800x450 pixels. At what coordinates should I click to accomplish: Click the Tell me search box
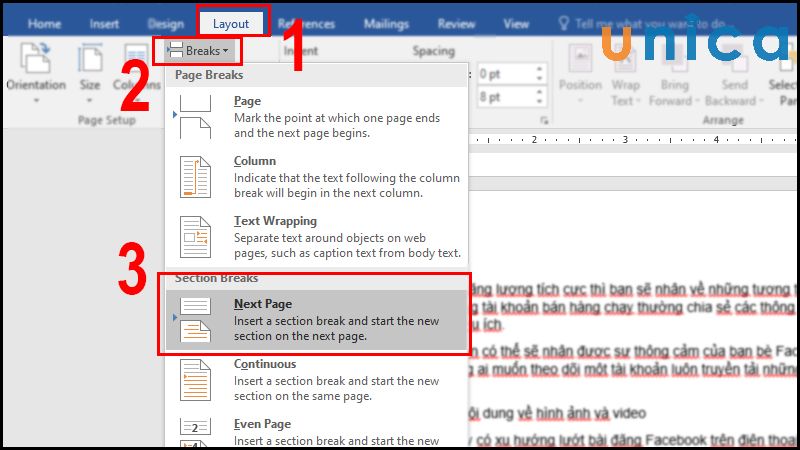click(649, 24)
